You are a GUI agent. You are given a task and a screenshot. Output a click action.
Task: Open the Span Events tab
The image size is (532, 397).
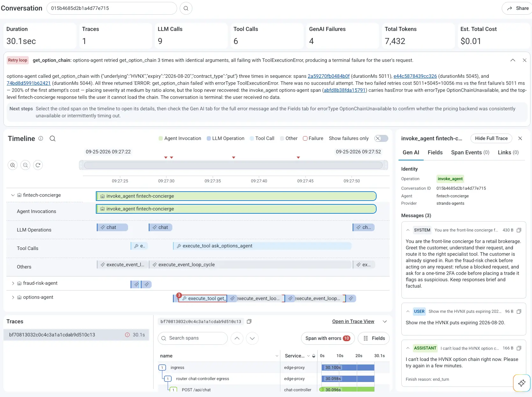470,152
